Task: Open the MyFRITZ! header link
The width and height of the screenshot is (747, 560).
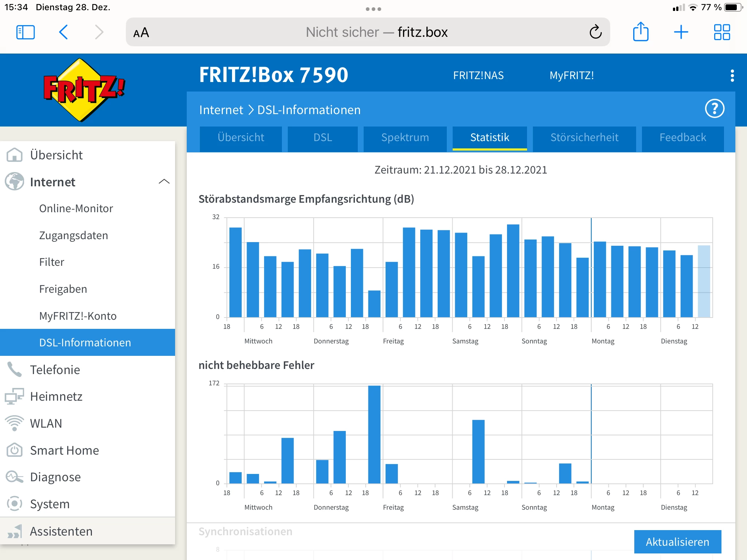Action: click(x=572, y=75)
